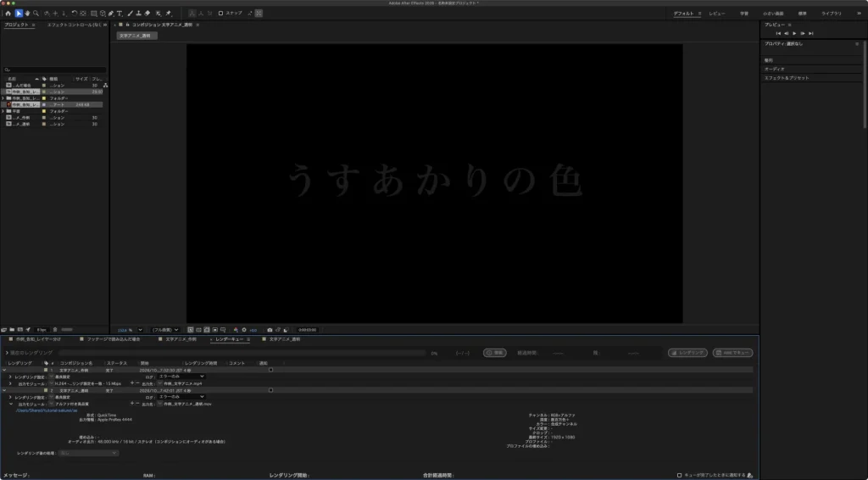The height and width of the screenshot is (480, 868).
Task: Toggle notify checkbox for render item 2
Action: [x=270, y=390]
